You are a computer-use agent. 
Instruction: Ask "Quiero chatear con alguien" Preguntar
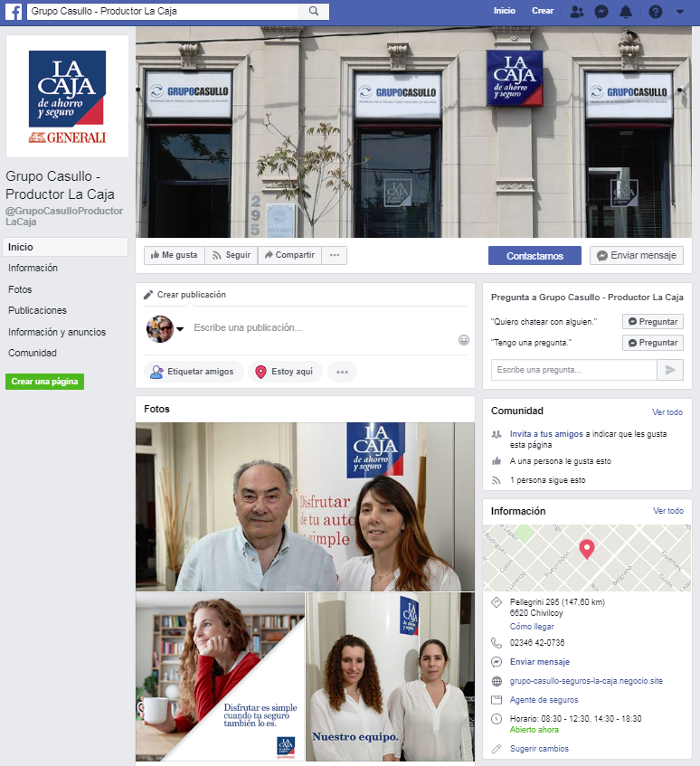[x=653, y=321]
